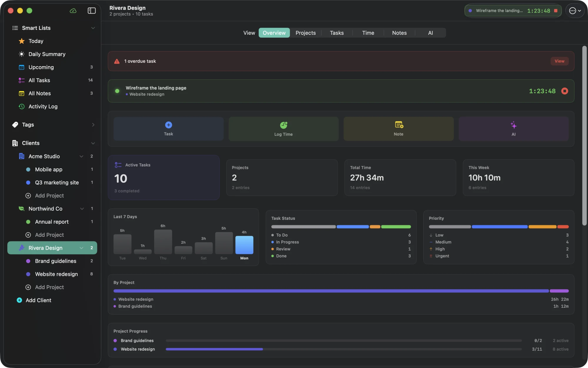Click the Northwind Co leaf icon
Screen dimensions: 588x368
(x=21, y=209)
